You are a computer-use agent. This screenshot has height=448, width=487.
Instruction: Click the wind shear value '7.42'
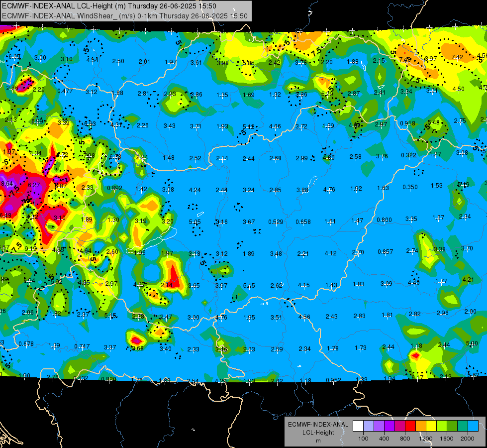coord(457,57)
